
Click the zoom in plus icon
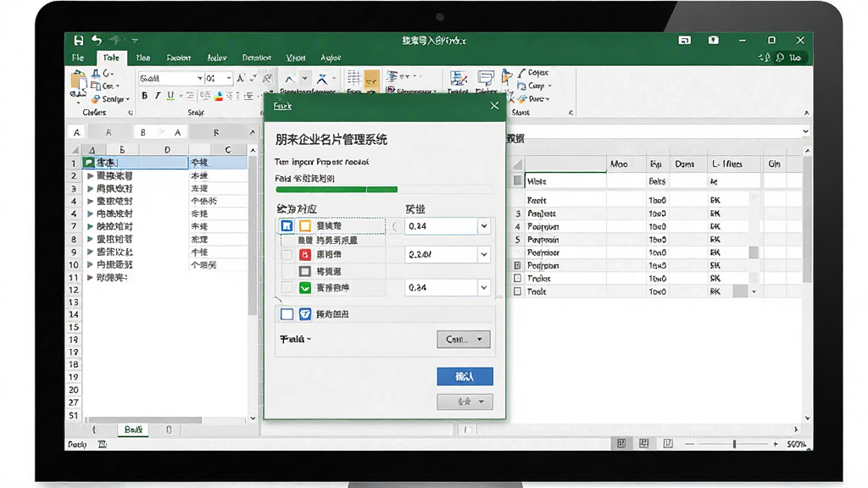[x=776, y=444]
